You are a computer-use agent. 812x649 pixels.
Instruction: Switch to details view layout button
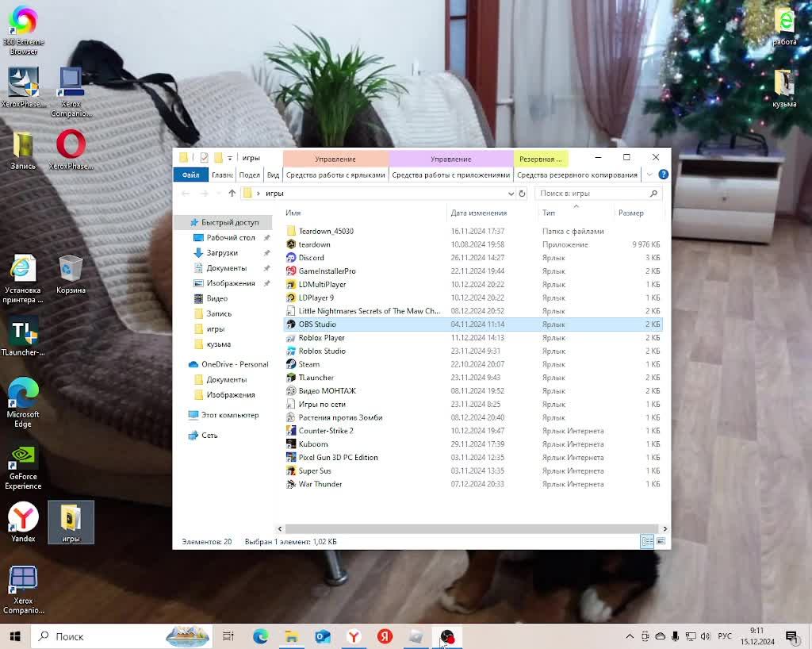[647, 542]
